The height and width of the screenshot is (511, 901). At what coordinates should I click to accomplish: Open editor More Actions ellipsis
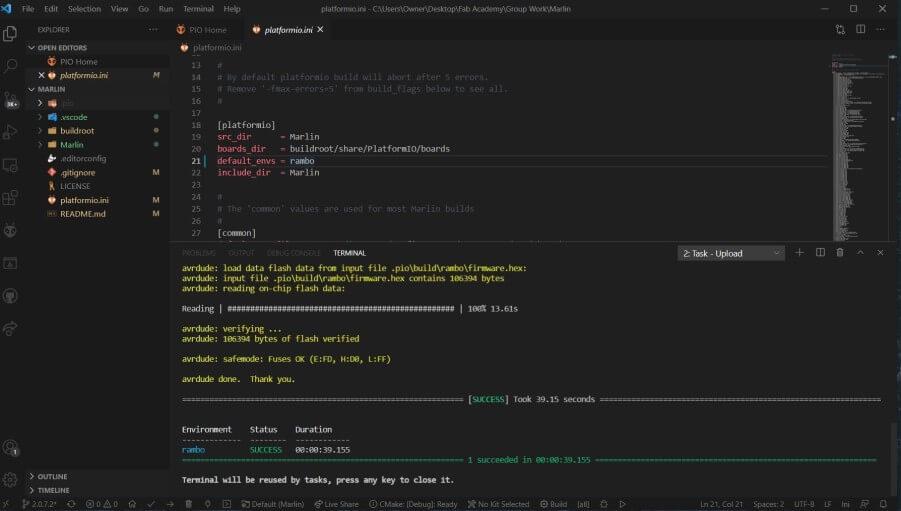[x=880, y=29]
